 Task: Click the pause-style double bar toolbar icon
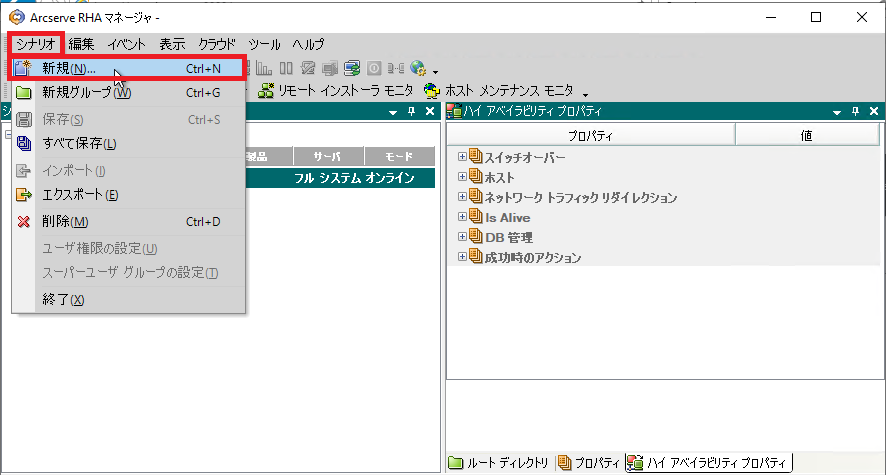(286, 68)
